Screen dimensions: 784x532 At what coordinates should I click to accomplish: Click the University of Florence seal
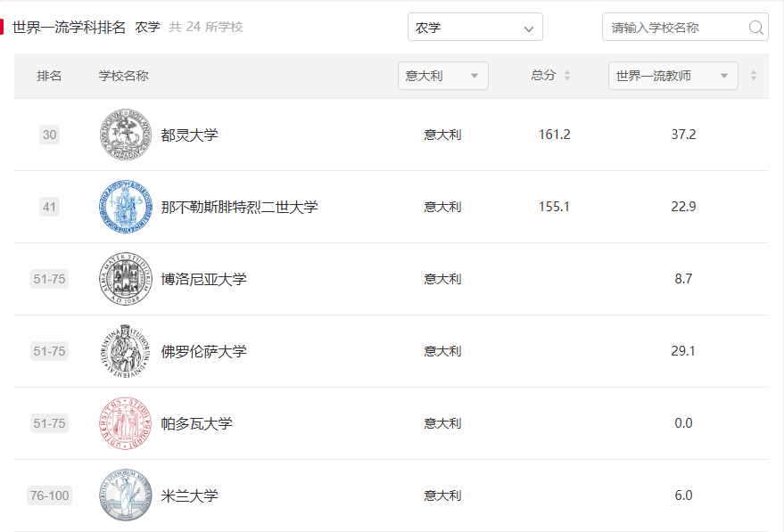click(126, 351)
